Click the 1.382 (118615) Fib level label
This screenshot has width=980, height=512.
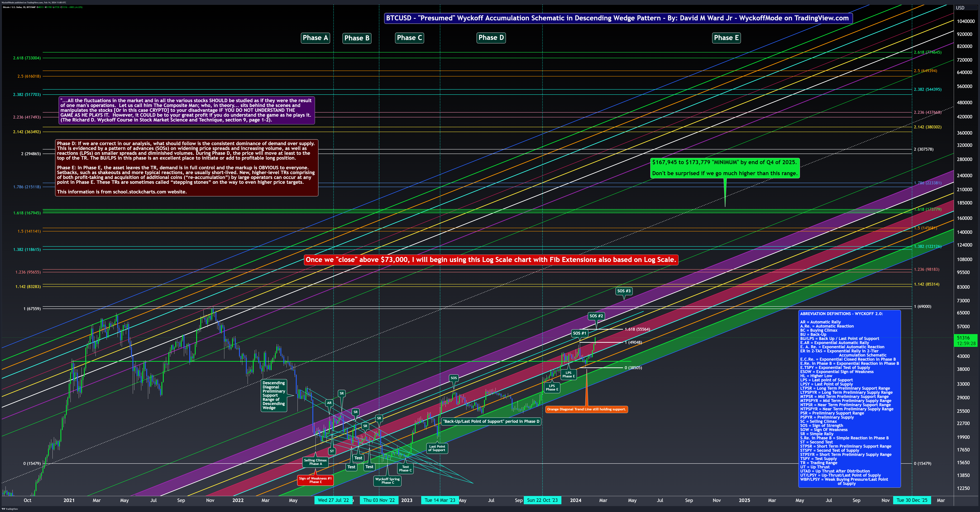pyautogui.click(x=27, y=250)
